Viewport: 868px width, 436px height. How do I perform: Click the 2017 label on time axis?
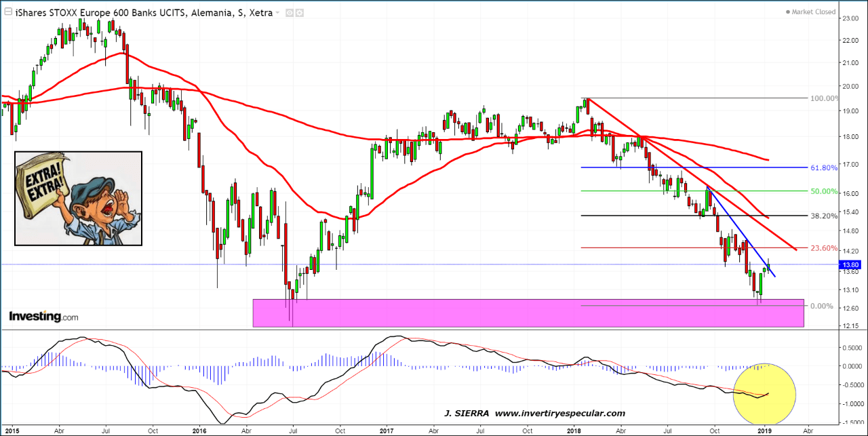pyautogui.click(x=387, y=430)
